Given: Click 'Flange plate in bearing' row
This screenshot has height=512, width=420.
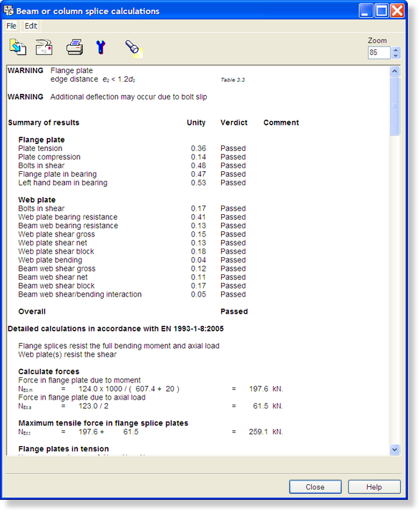Looking at the screenshot, I should pos(57,174).
